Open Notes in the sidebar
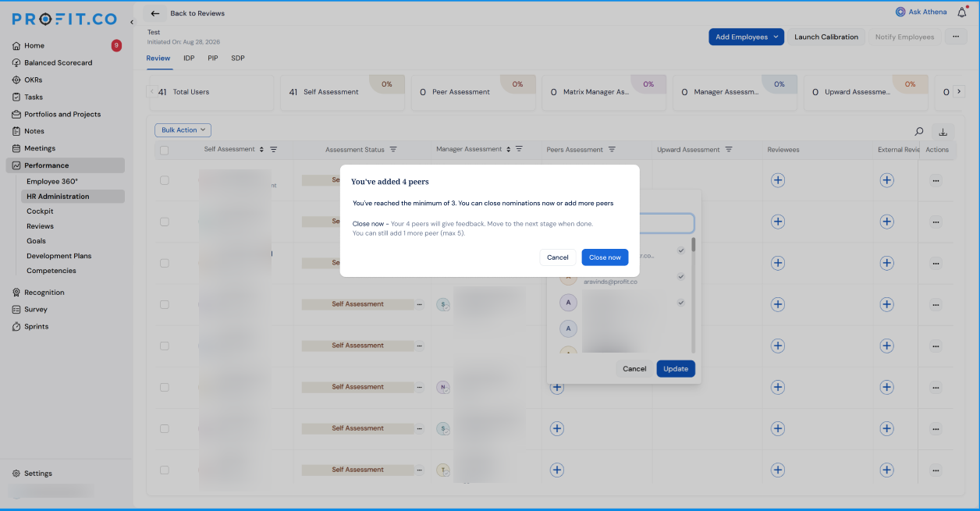 pyautogui.click(x=34, y=131)
